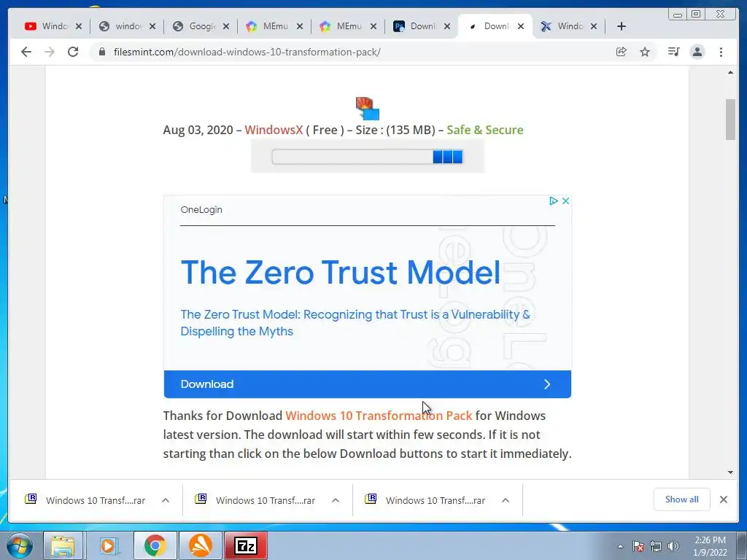This screenshot has width=747, height=560.
Task: Click the vertical scrollbar thumb
Action: (730, 120)
